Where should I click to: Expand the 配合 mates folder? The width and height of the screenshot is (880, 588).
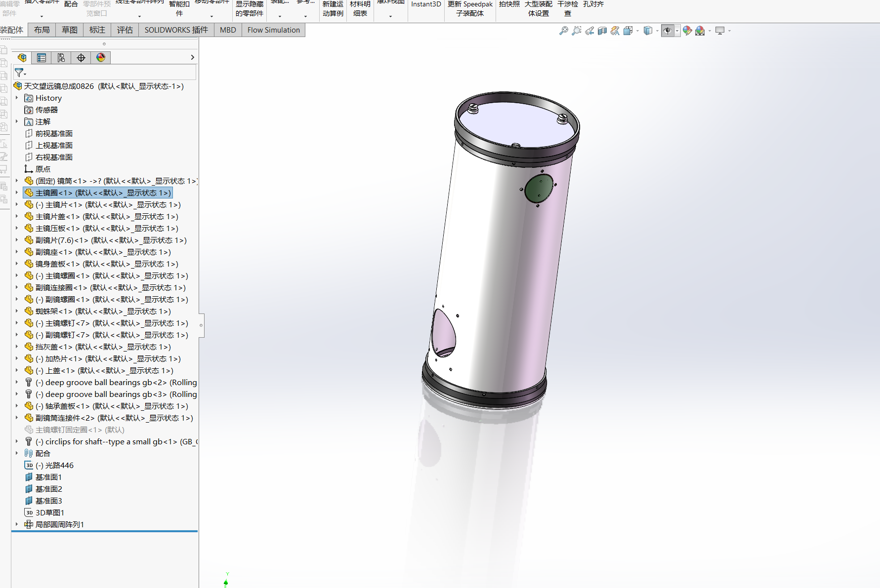(x=17, y=453)
